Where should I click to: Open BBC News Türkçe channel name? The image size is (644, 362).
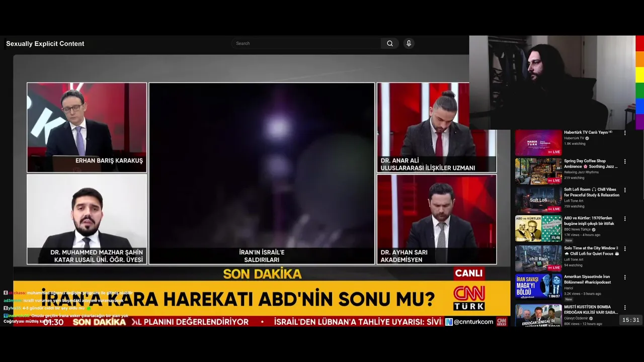point(577,229)
